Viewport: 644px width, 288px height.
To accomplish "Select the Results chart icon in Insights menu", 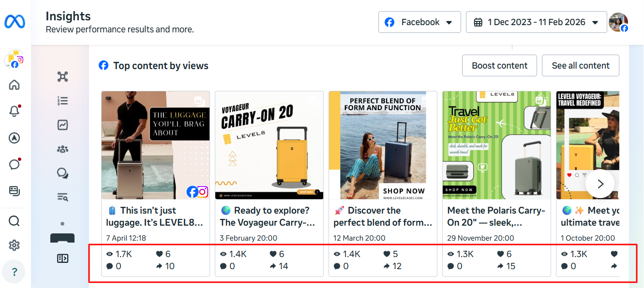I will 62,125.
